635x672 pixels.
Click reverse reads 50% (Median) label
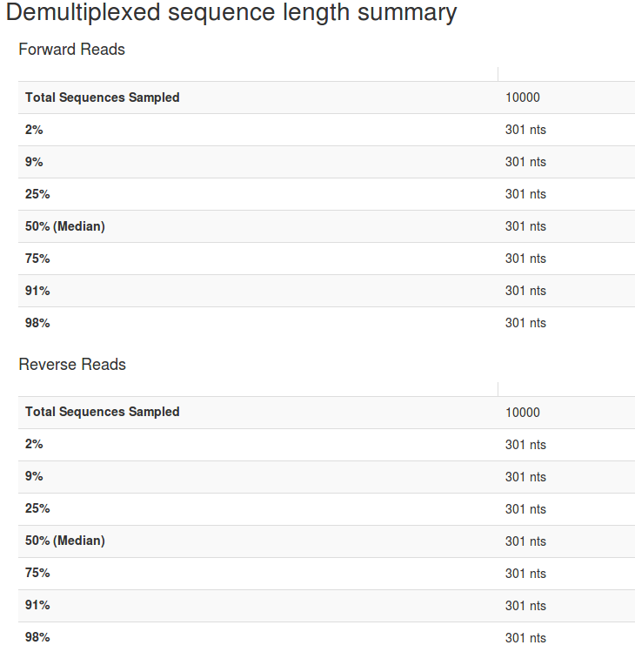click(65, 541)
